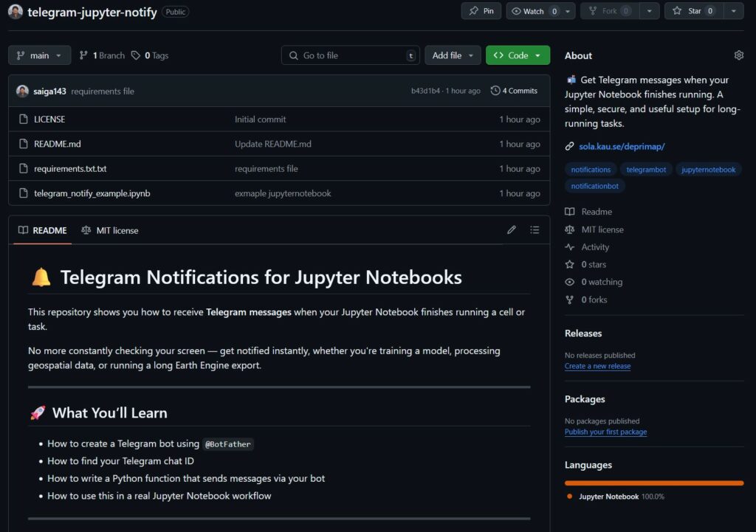
Task: Select the notificationbot topic tag
Action: (x=595, y=186)
